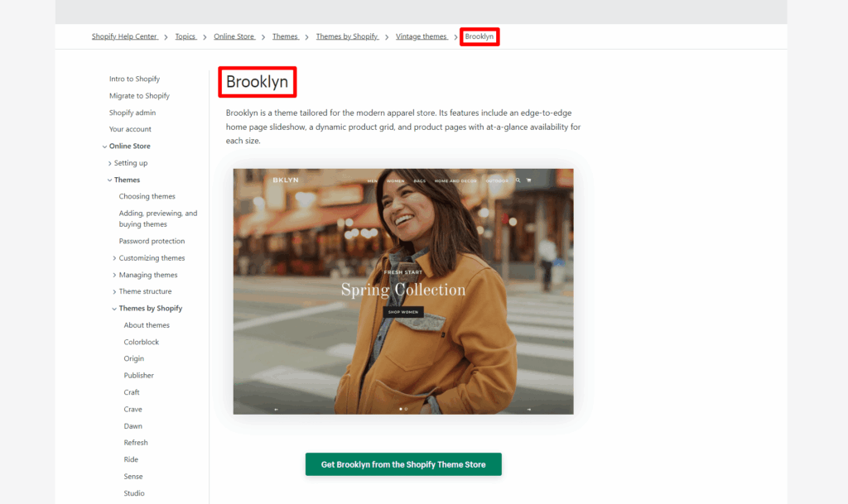Open the Origin theme page

coord(133,358)
